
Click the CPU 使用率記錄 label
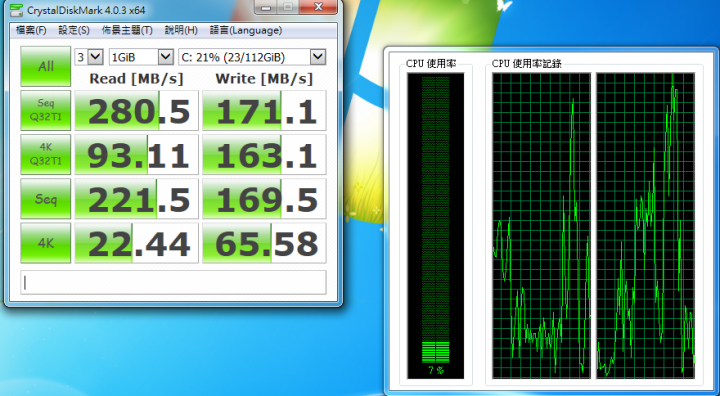pyautogui.click(x=526, y=64)
